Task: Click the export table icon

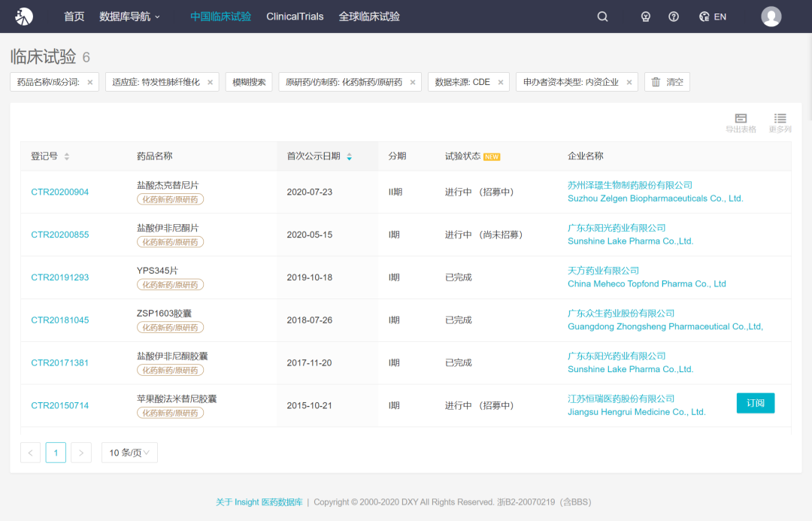Action: (741, 123)
